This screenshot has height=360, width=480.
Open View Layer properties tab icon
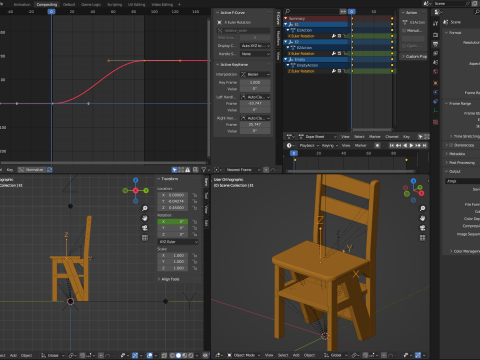point(435,53)
